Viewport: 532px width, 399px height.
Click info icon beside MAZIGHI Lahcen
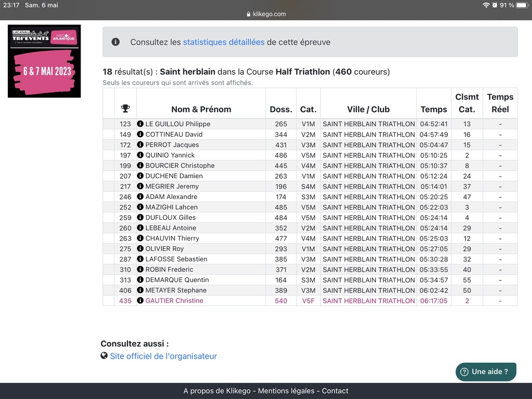point(140,207)
